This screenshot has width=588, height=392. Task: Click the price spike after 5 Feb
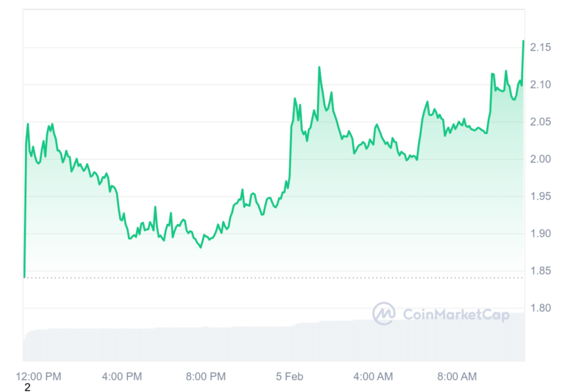[x=319, y=68]
